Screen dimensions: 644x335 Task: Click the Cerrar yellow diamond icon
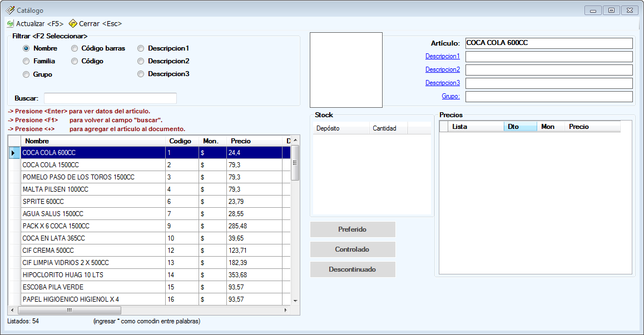point(73,24)
